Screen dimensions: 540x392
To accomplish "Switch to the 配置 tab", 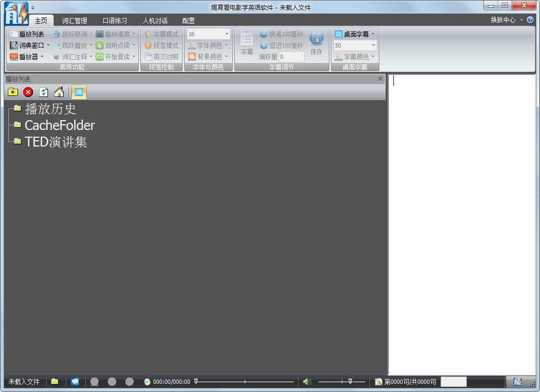I will tap(188, 21).
